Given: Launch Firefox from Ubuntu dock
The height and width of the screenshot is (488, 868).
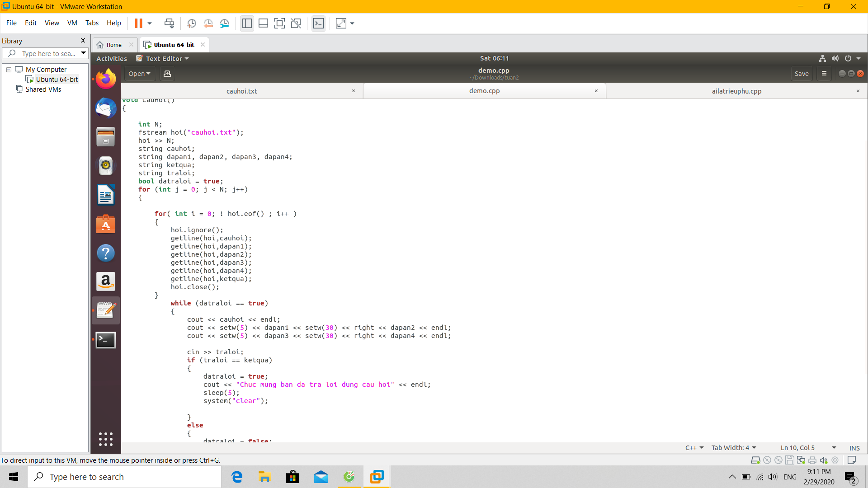Looking at the screenshot, I should 106,79.
